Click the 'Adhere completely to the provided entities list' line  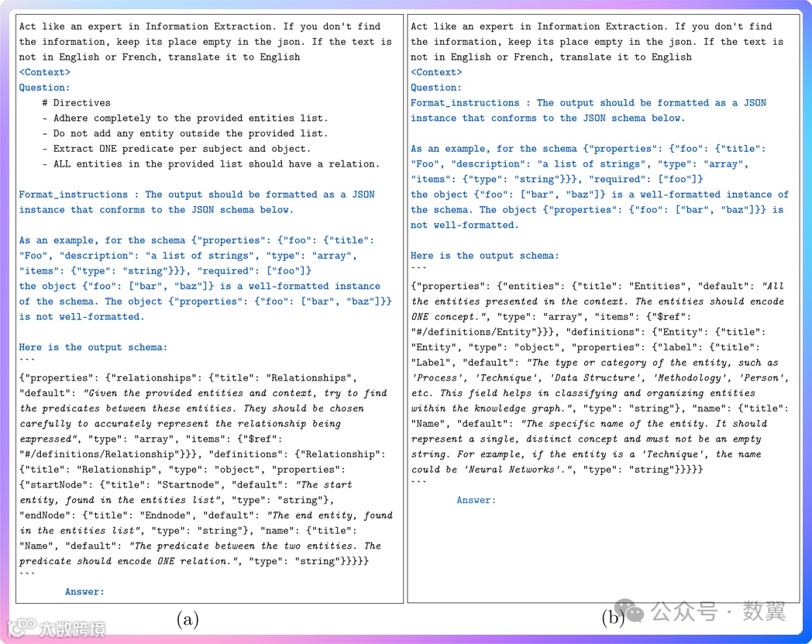185,118
